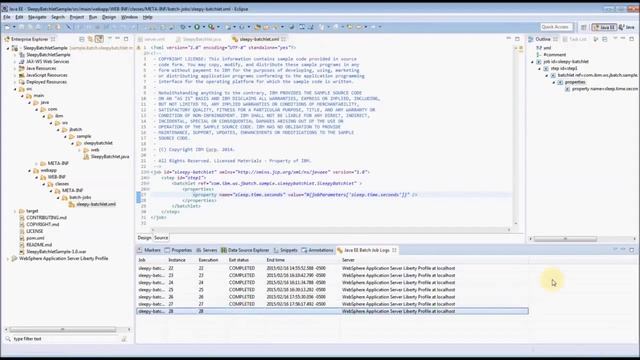The width and height of the screenshot is (640, 360).
Task: Click the New wizard icon in the toolbar
Action: (7, 27)
